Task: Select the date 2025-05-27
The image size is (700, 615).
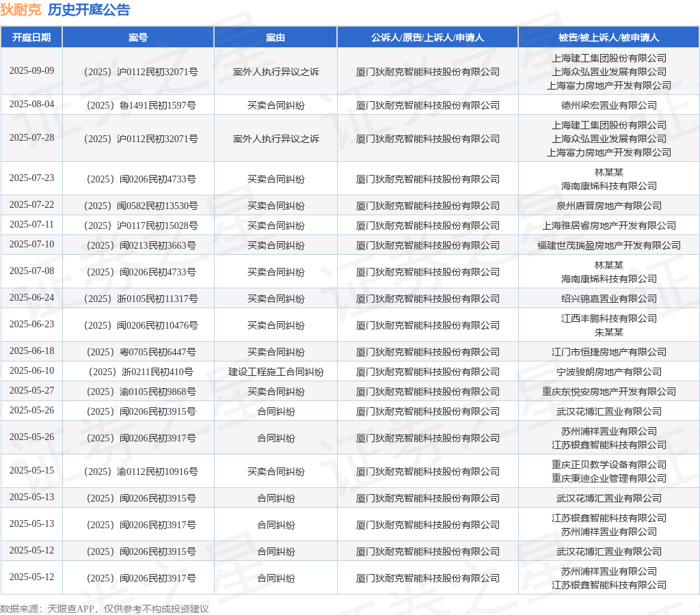Action: tap(31, 390)
